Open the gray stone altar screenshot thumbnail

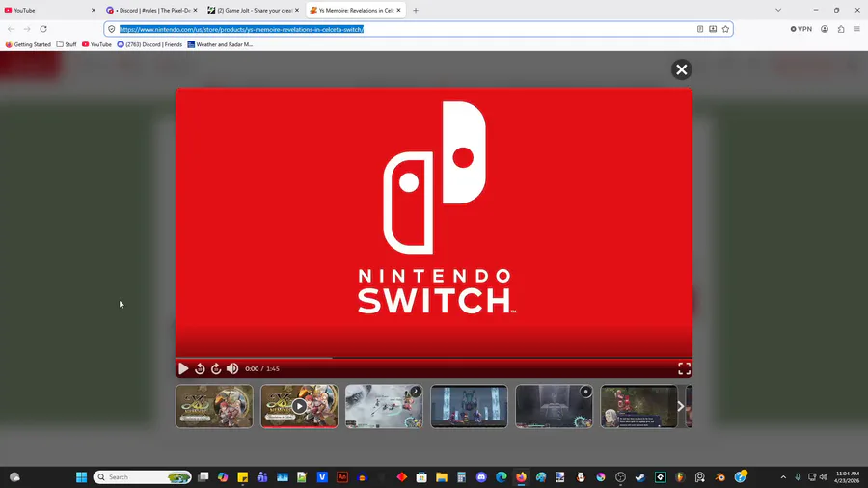(555, 406)
